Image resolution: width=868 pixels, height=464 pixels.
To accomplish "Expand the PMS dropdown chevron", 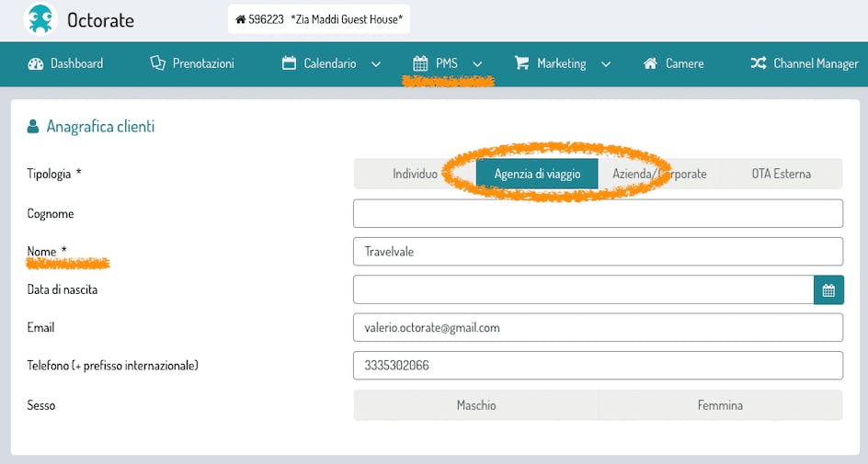I will coord(477,64).
